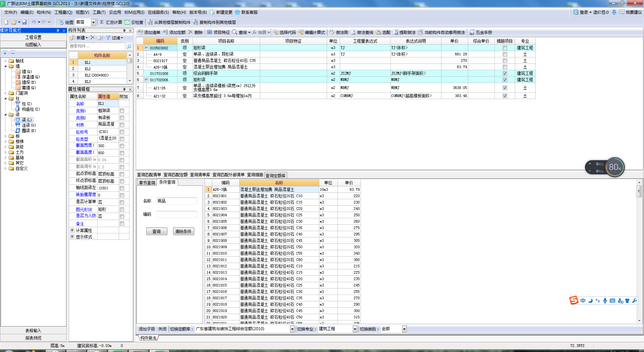
Task: Switch to 章节查询 tab
Action: (147, 182)
